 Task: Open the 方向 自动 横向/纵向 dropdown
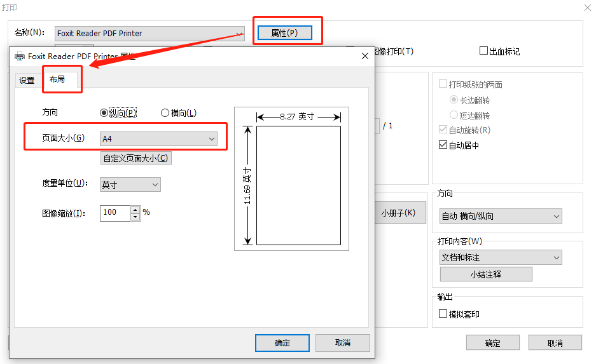501,216
